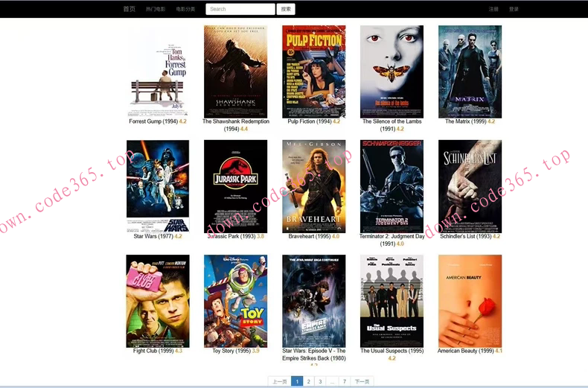Go to the 首页 home link
The height and width of the screenshot is (388, 588).
[129, 9]
